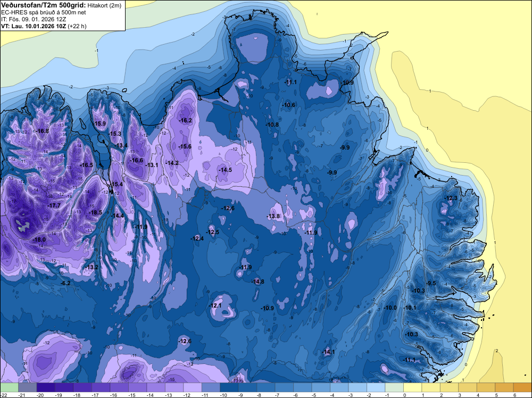The width and height of the screenshot is (532, 398).
Task: Click the temperature value -15.9 on the map
Action: coord(100,123)
